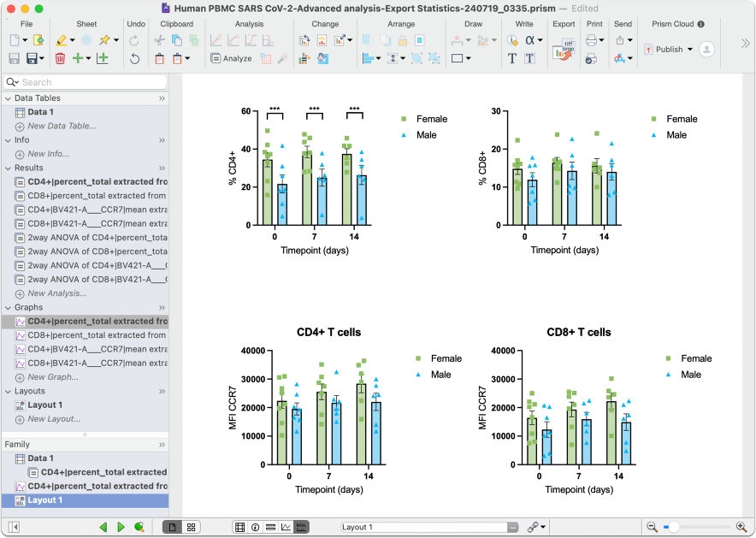Collapse the Data Tables section
This screenshot has height=538, width=756.
(8, 98)
